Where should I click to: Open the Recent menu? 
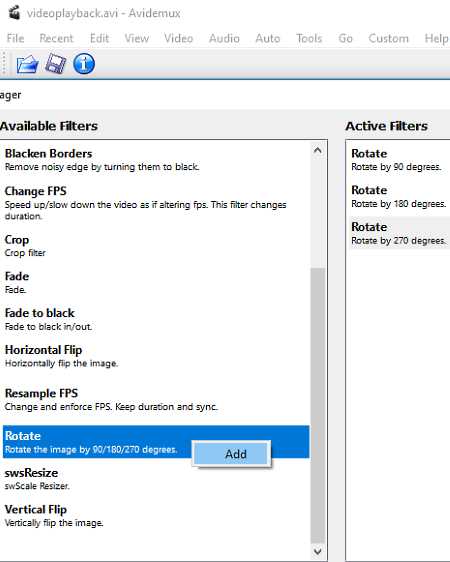click(x=56, y=38)
